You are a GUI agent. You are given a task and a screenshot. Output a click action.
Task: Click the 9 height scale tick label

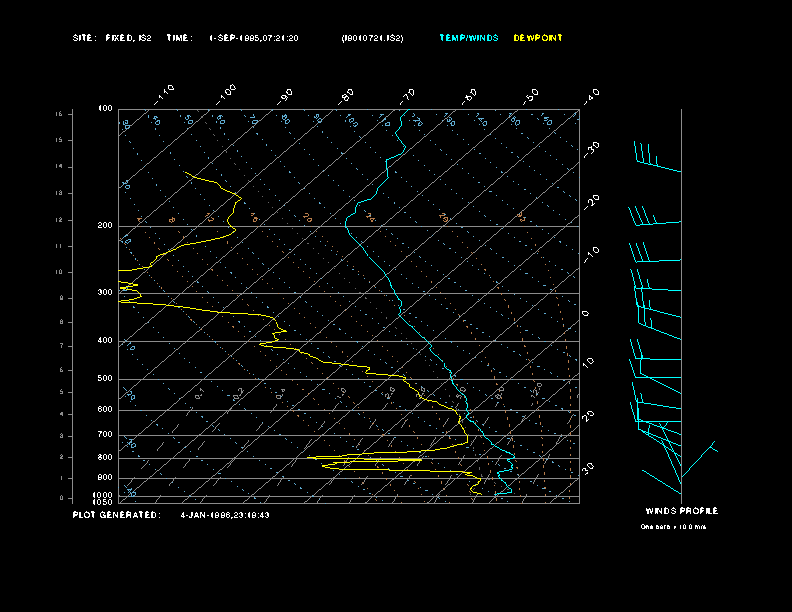click(x=62, y=298)
